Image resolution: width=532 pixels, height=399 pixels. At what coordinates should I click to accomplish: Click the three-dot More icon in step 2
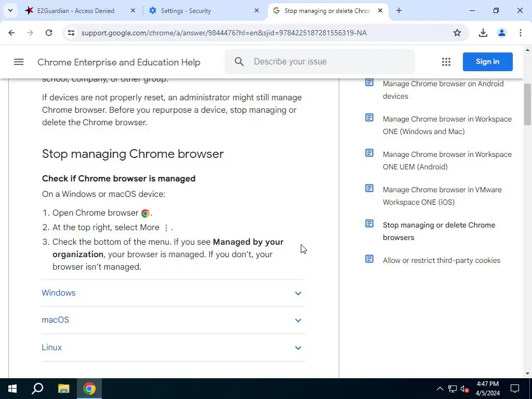pyautogui.click(x=166, y=228)
